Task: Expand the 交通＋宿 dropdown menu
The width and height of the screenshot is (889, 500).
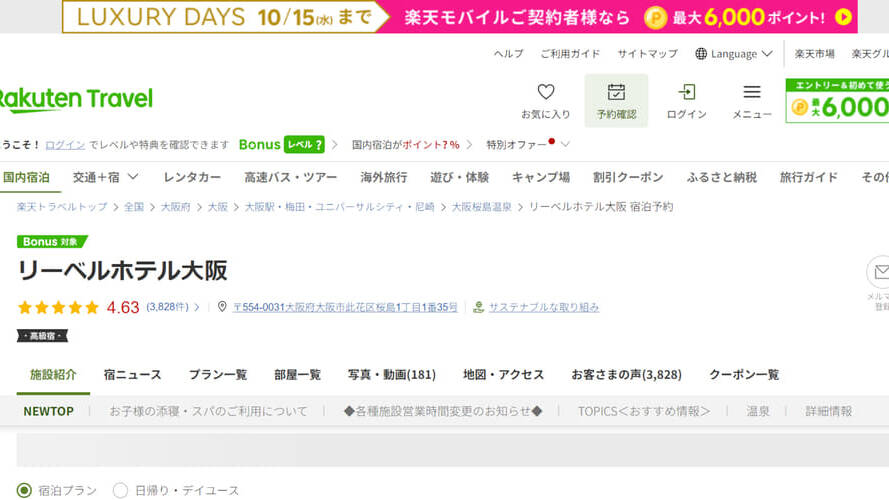Action: tap(132, 177)
